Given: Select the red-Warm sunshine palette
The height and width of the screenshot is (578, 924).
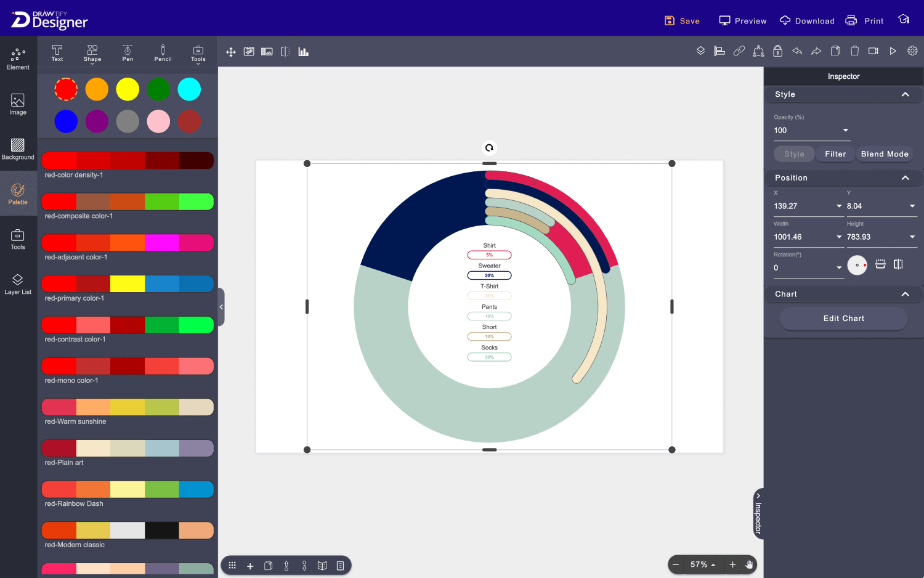Looking at the screenshot, I should click(x=128, y=407).
